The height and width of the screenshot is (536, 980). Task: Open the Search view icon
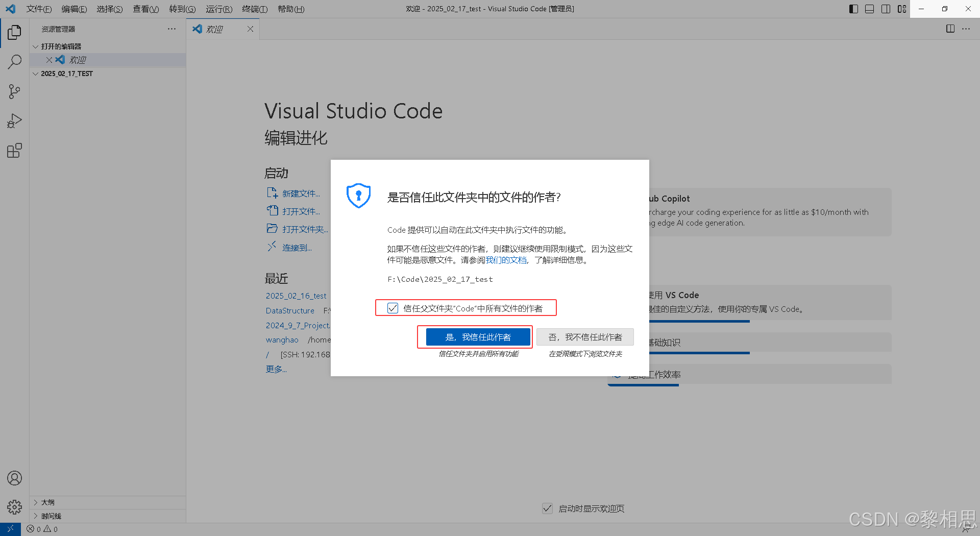point(14,62)
